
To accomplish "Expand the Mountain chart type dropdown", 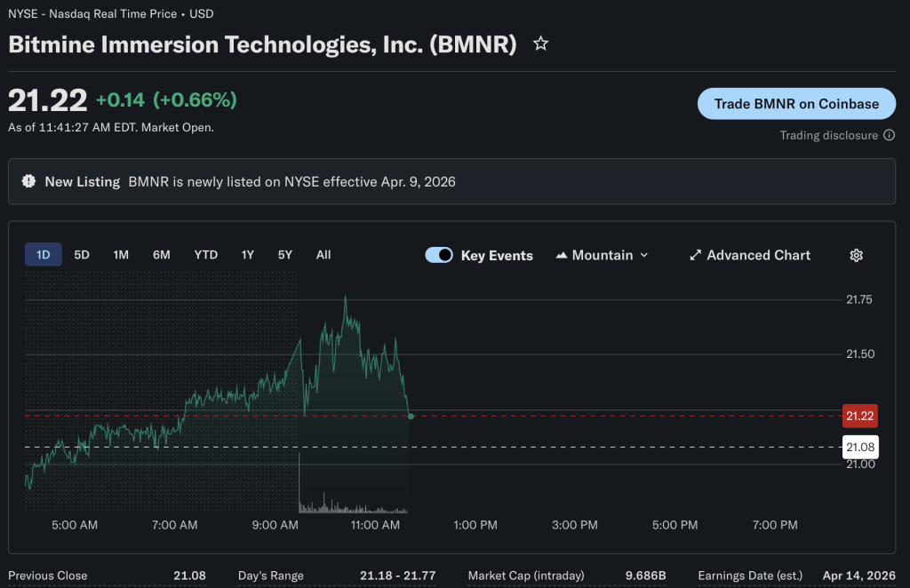I will point(643,255).
